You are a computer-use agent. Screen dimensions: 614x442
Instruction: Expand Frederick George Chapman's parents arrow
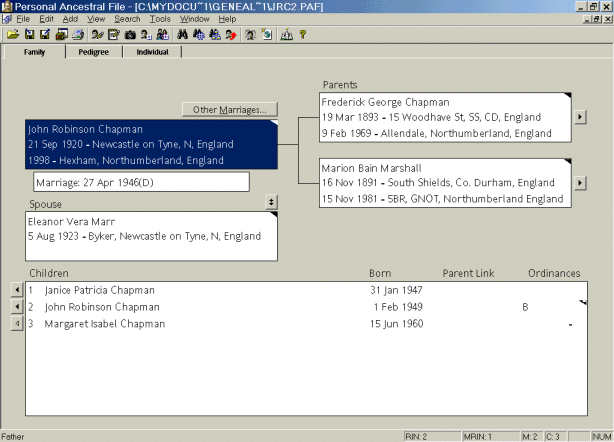tap(580, 117)
